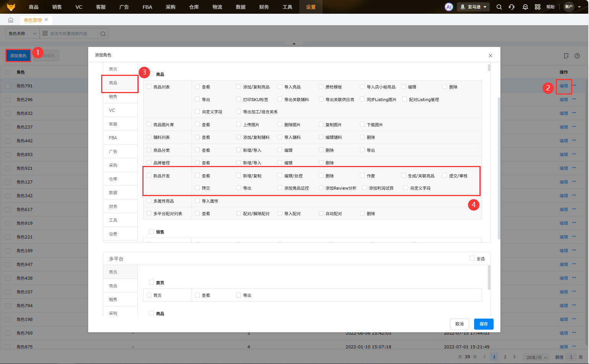589x364 pixels.
Task: Open the 20条/页 page size dropdown
Action: (x=536, y=357)
